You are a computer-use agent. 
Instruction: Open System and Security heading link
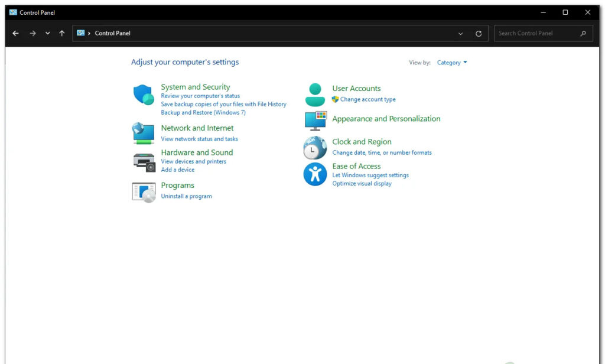coord(195,87)
